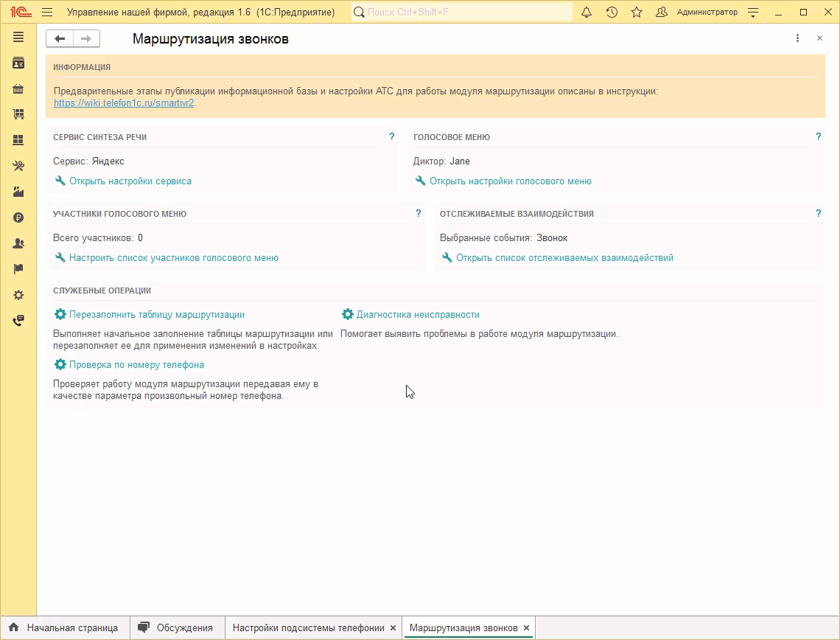The width and height of the screenshot is (840, 640).
Task: Open the shopping basket section in sidebar
Action: (18, 89)
